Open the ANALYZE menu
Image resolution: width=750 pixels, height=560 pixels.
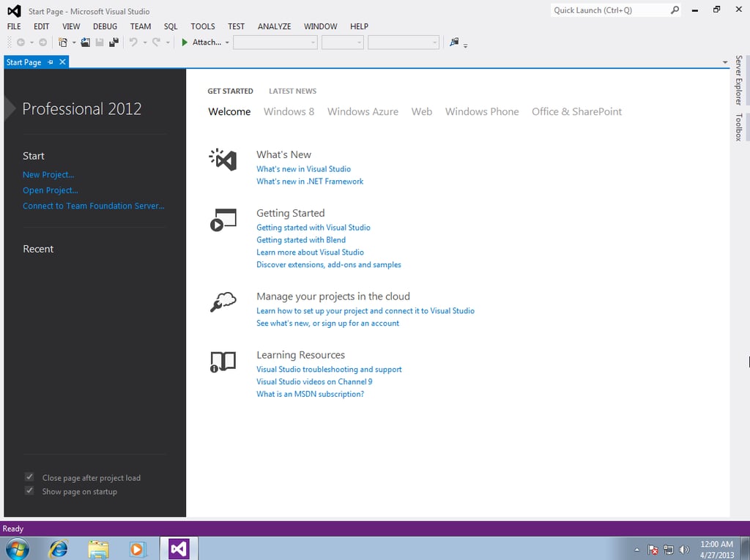(x=274, y=26)
